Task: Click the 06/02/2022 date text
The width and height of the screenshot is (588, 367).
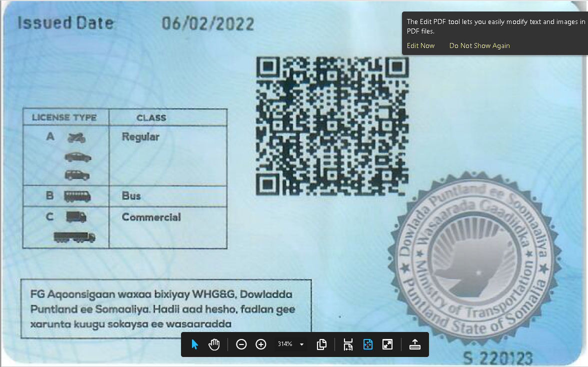Action: [208, 24]
